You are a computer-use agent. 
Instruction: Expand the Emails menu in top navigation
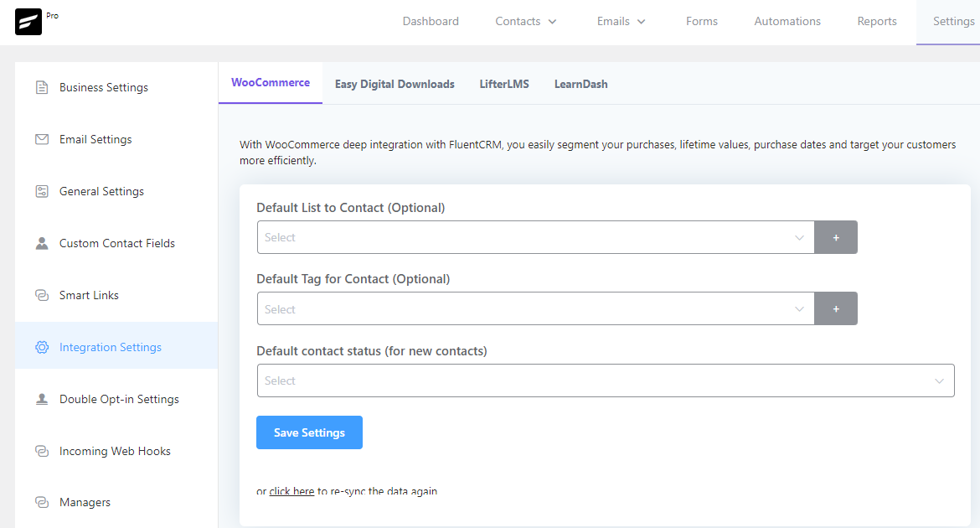pyautogui.click(x=622, y=22)
